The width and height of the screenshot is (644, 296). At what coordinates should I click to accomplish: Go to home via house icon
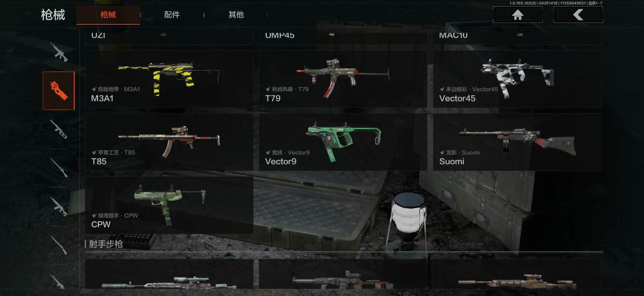pos(518,15)
